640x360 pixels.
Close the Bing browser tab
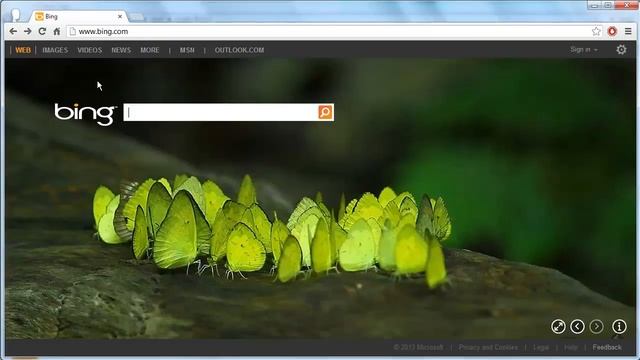tap(120, 17)
